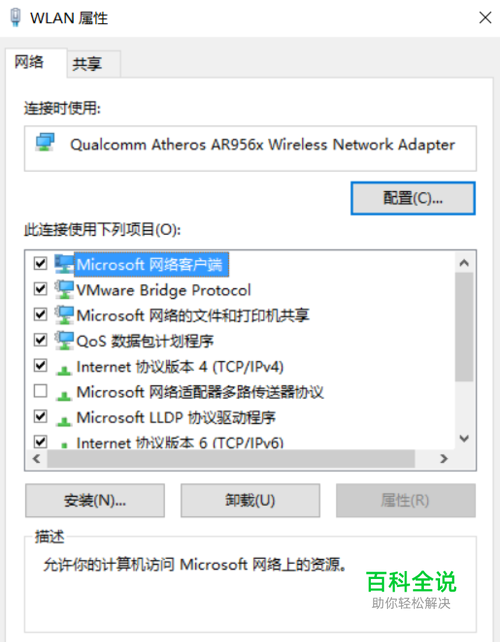This screenshot has width=500, height=642.
Task: Click the list scroll down arrow
Action: [464, 439]
